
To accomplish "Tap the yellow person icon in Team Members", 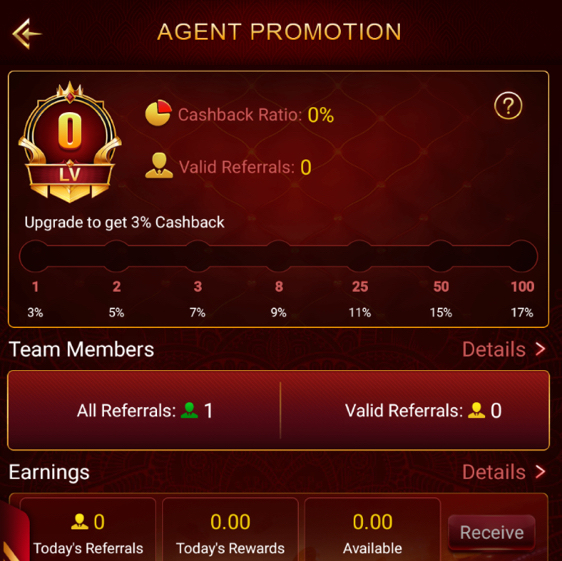I will pyautogui.click(x=476, y=410).
